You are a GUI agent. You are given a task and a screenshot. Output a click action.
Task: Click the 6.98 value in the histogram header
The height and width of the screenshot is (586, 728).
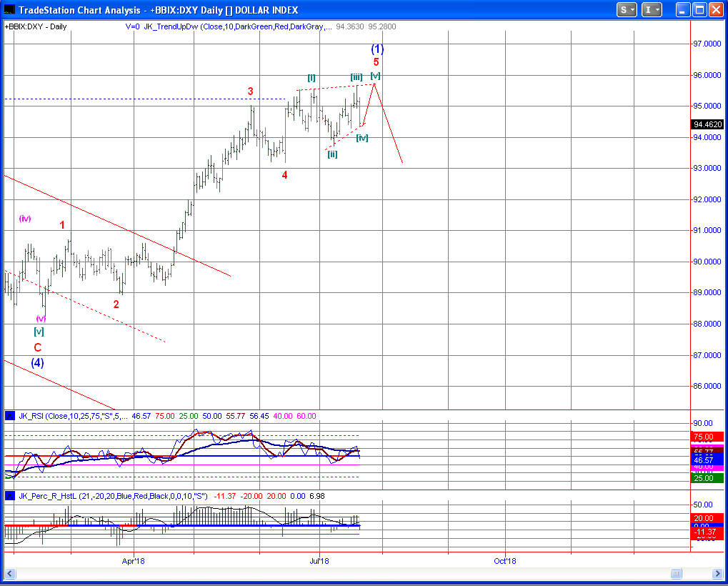[317, 496]
